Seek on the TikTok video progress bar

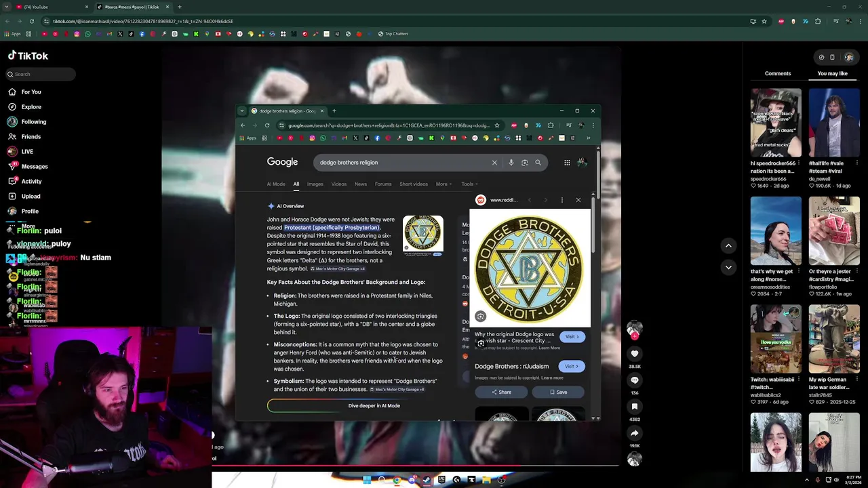point(415,466)
